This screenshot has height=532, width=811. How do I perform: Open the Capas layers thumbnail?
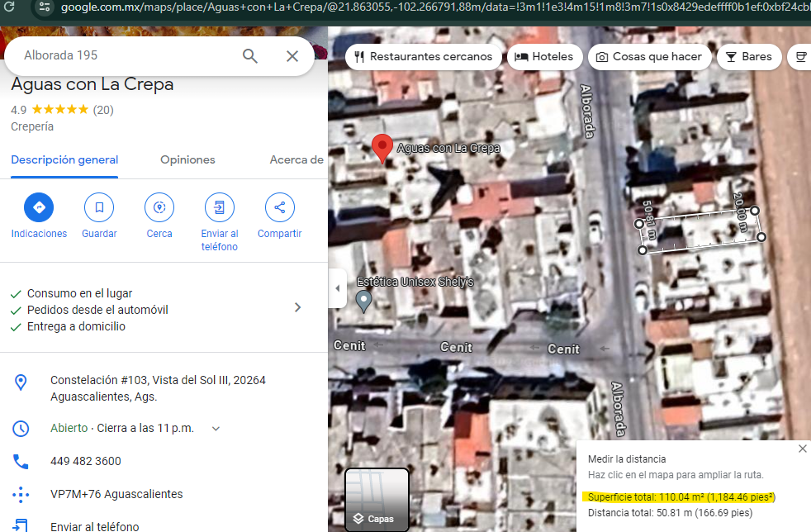click(377, 499)
